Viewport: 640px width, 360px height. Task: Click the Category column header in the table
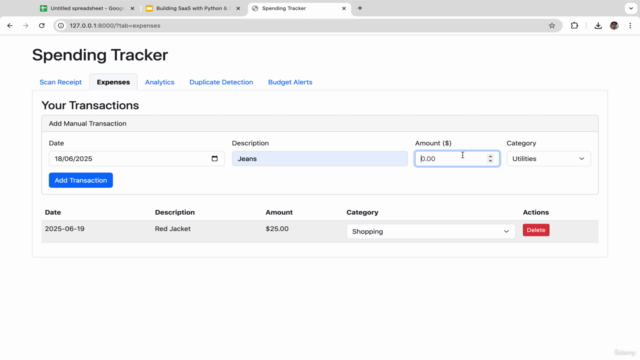(x=362, y=212)
